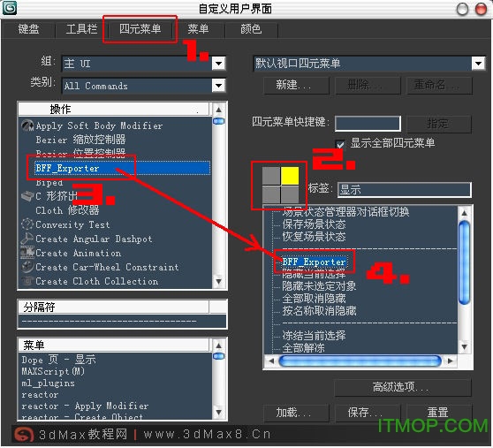Select Dope 页 - 显示 in the 菜单 list
The height and width of the screenshot is (448, 493).
point(59,360)
